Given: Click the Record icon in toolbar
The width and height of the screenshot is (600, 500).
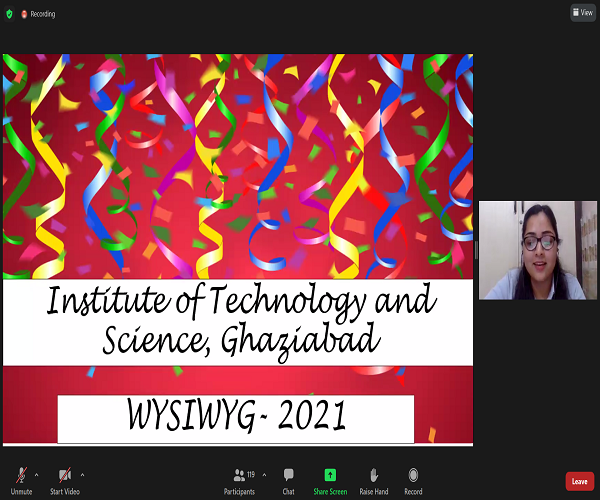Looking at the screenshot, I should [x=413, y=475].
